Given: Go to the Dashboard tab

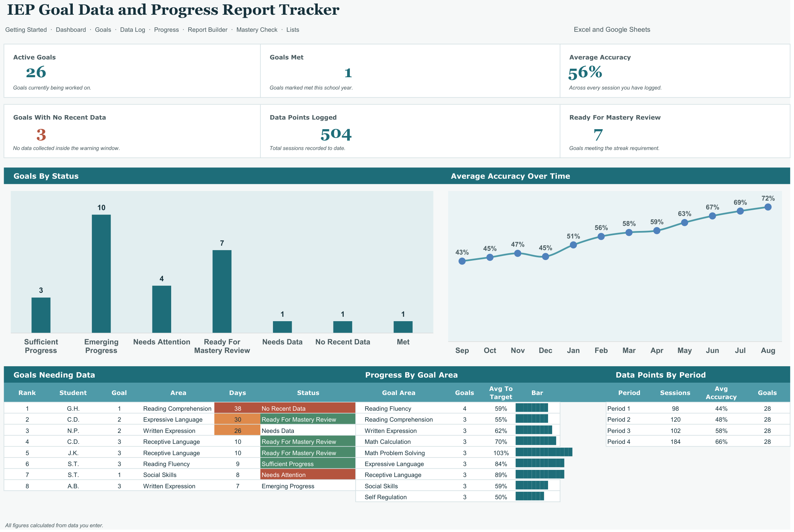Looking at the screenshot, I should 71,30.
